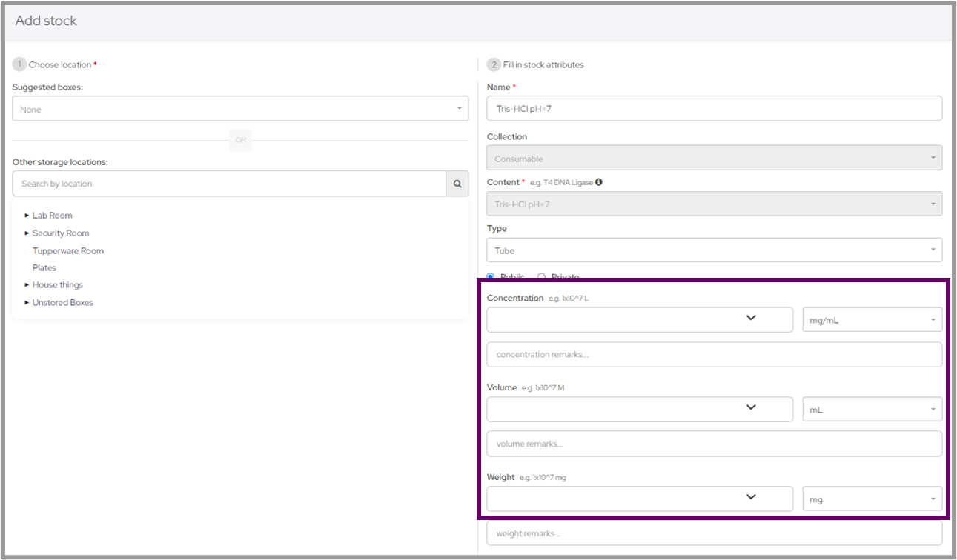Open the mL volume unit dropdown
The image size is (957, 560).
pyautogui.click(x=872, y=410)
